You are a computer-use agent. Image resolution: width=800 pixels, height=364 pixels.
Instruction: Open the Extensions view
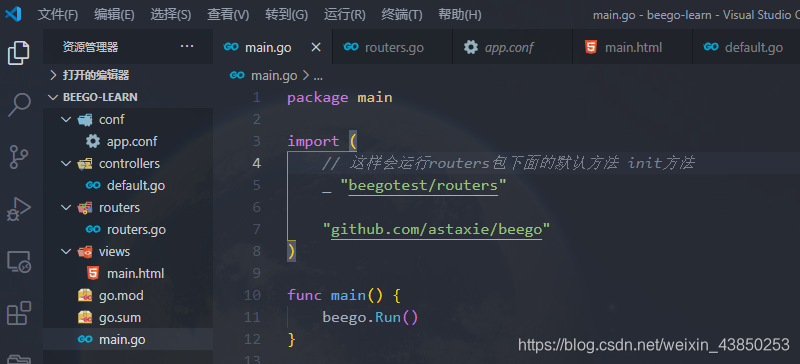pos(19,313)
